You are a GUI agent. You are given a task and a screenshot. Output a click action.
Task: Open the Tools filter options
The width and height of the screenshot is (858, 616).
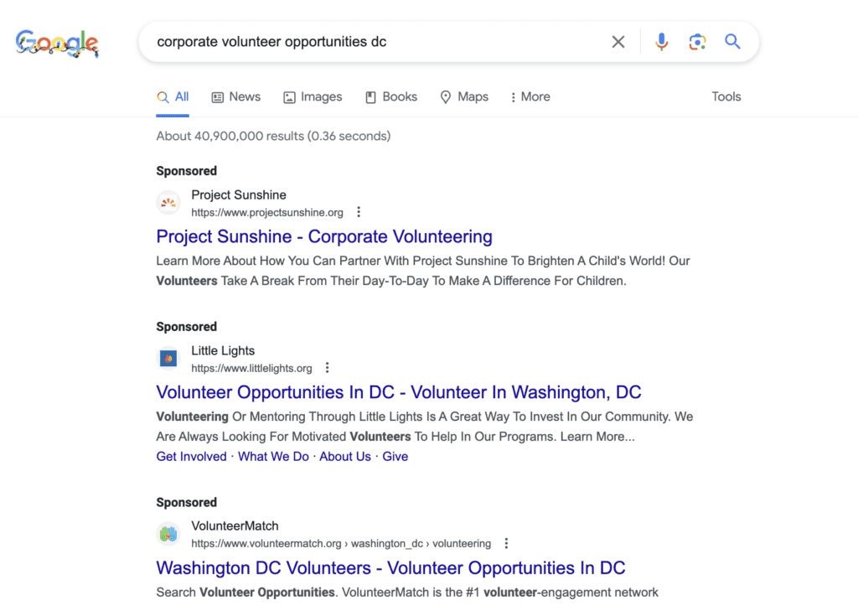tap(726, 97)
